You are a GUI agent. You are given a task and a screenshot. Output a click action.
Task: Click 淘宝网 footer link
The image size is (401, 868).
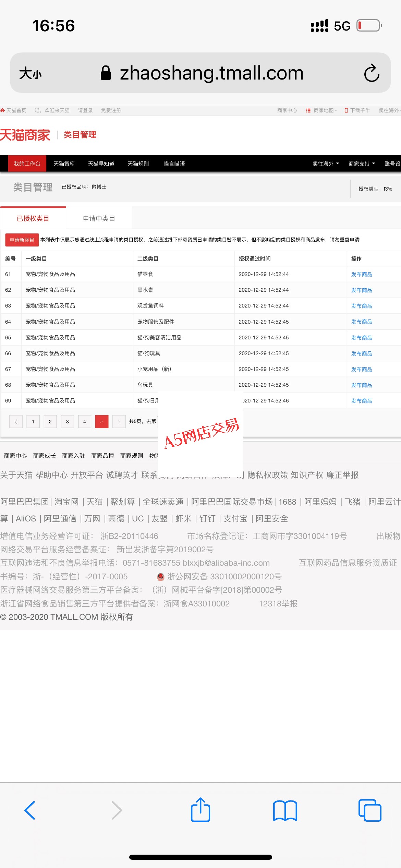[x=66, y=502]
